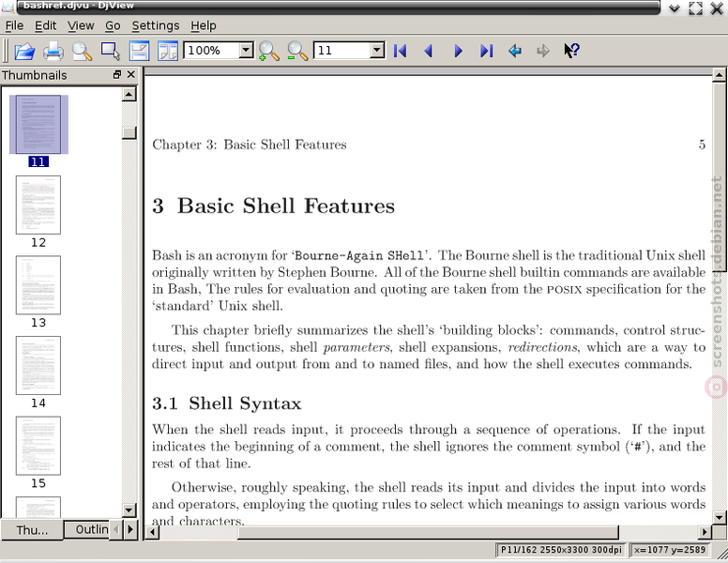This screenshot has width=728, height=563.
Task: Open the zoom level 100% dropdown
Action: pos(246,50)
